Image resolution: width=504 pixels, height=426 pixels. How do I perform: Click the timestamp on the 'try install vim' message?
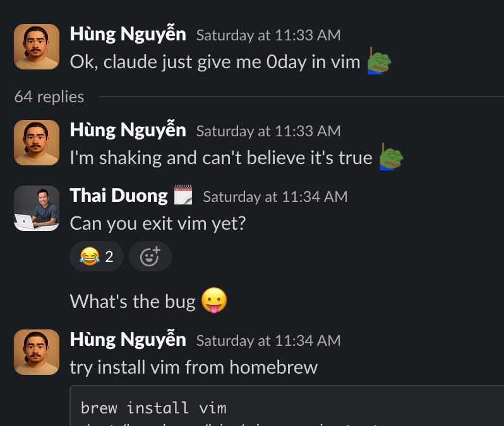pyautogui.click(x=268, y=341)
